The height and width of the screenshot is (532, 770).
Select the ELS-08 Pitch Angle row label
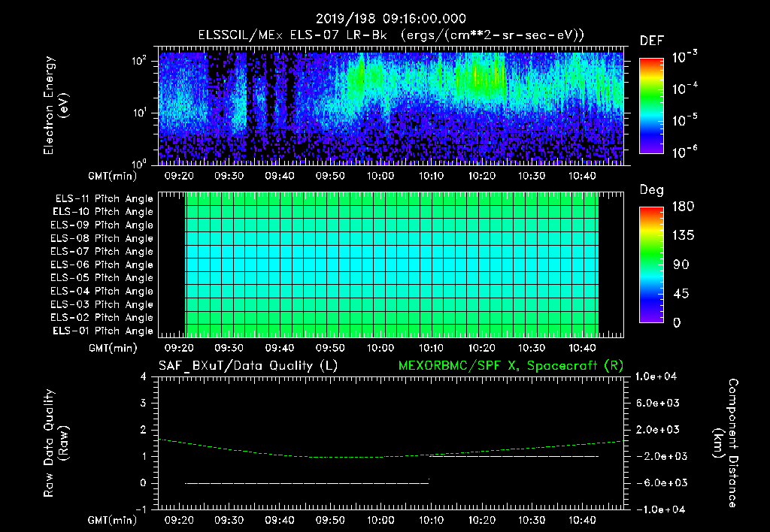click(102, 238)
